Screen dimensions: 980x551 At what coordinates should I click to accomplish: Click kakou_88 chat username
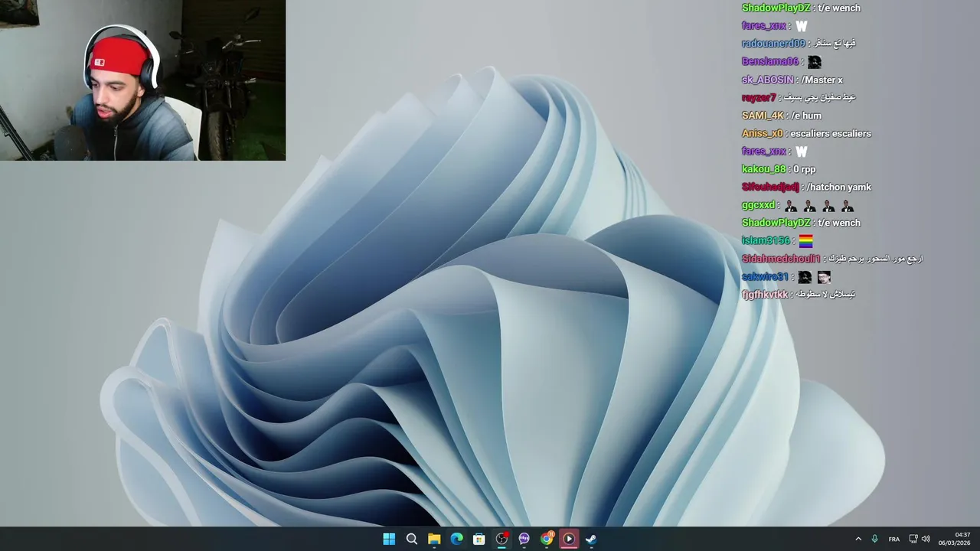[763, 169]
